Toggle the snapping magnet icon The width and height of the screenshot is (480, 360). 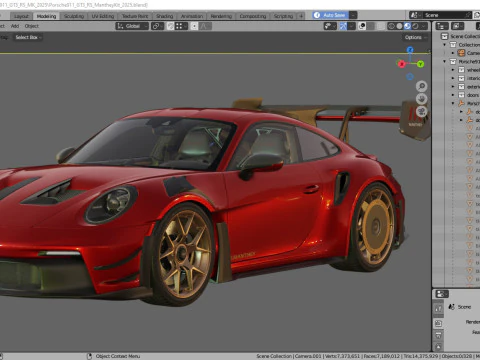pos(170,26)
